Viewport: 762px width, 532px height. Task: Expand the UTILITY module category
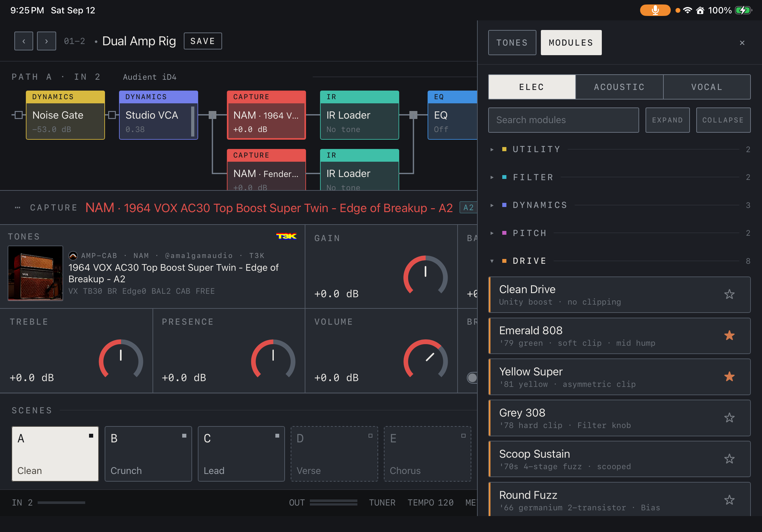pyautogui.click(x=619, y=149)
